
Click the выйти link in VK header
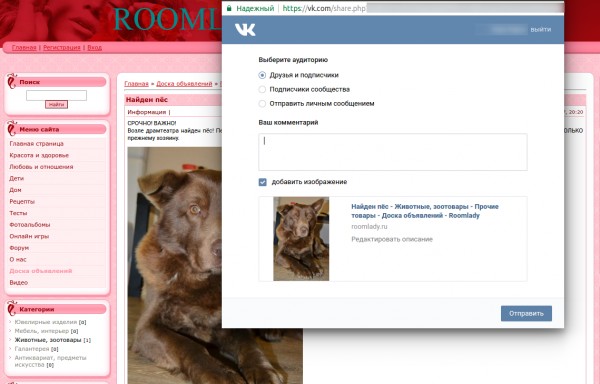click(x=541, y=29)
